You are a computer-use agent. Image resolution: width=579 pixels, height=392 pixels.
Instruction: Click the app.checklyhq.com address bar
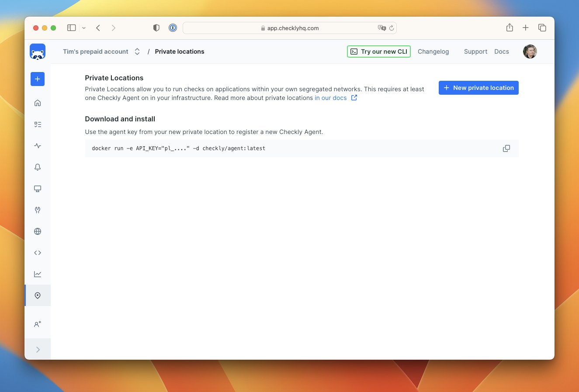(289, 28)
